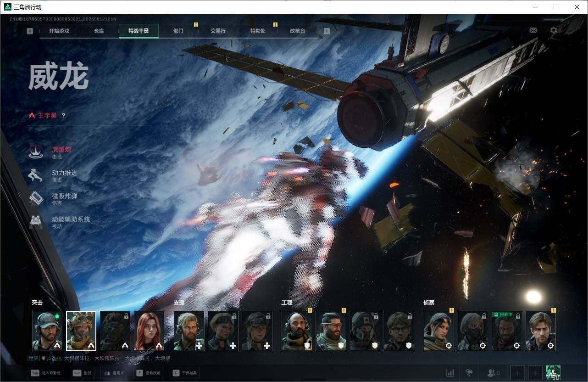The image size is (588, 382).
Task: Select the 招募中 recon operator portrait
Action: click(507, 331)
